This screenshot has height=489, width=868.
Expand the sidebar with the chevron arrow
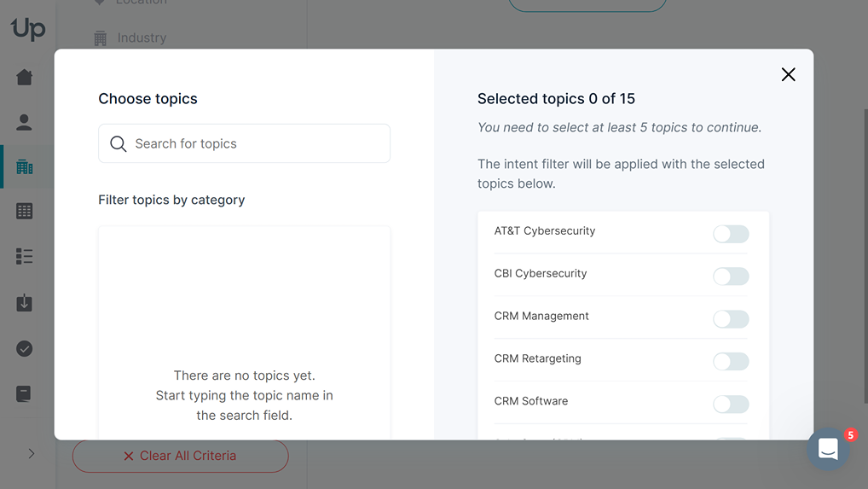click(32, 453)
